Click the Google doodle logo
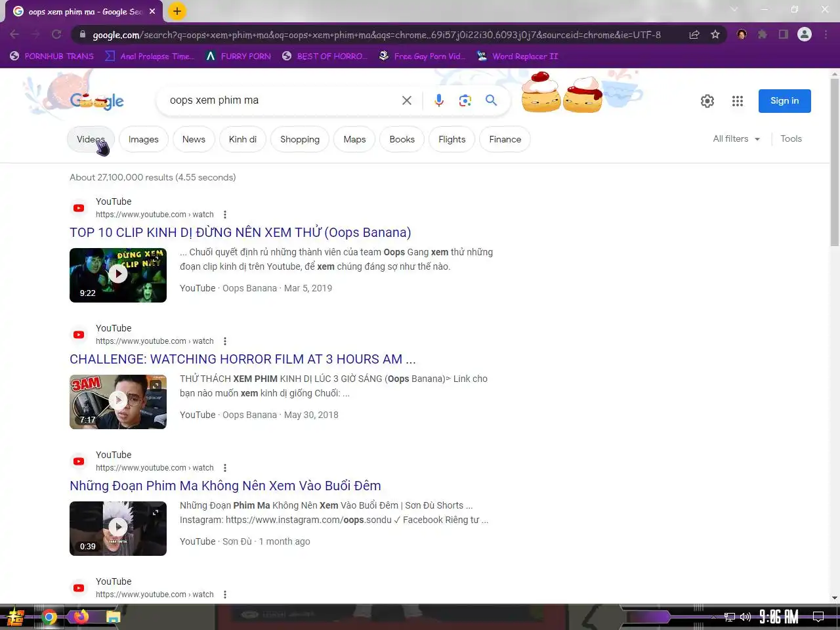 point(97,101)
